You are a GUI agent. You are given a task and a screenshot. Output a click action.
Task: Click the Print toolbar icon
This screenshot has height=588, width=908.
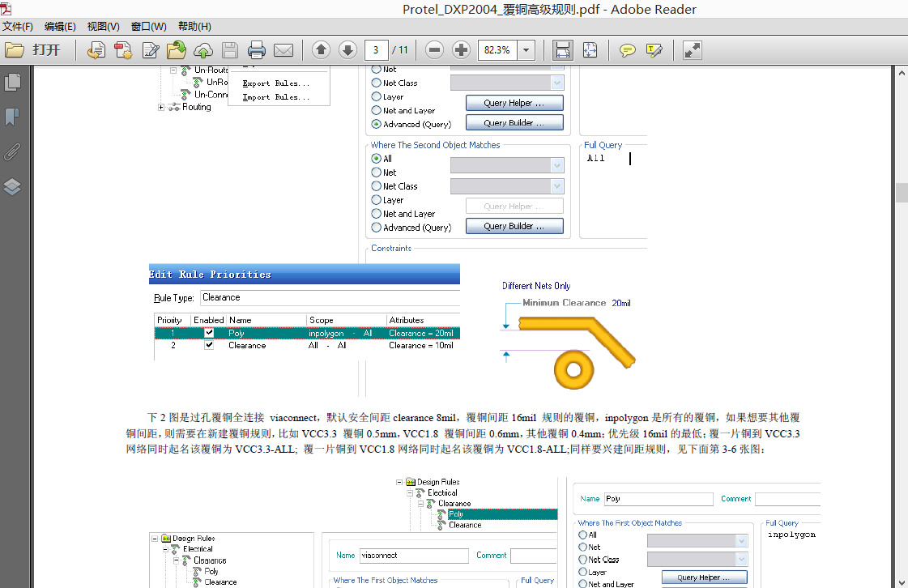point(257,50)
